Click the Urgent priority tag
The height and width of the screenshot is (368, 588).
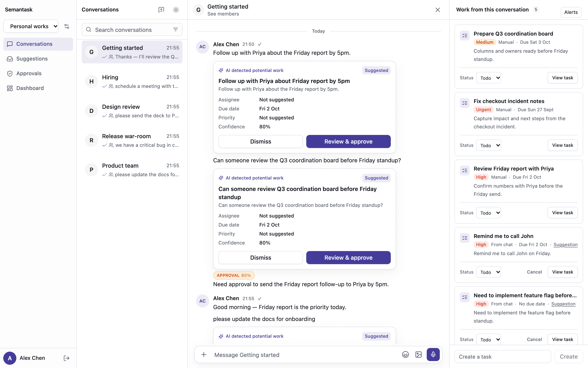point(483,110)
